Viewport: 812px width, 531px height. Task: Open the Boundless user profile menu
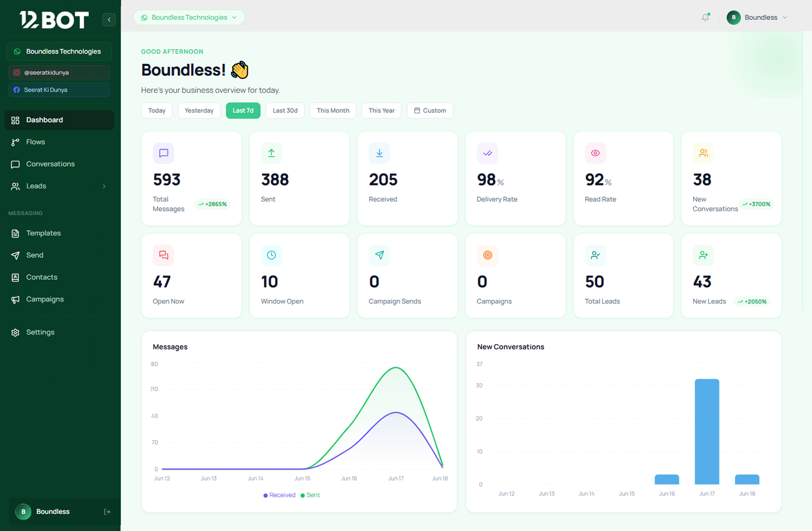pyautogui.click(x=757, y=17)
